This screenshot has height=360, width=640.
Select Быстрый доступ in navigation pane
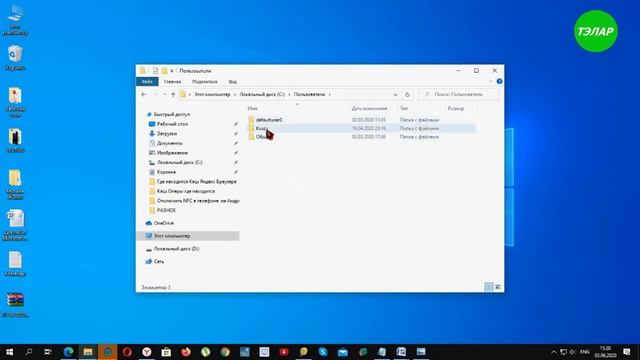tap(172, 114)
